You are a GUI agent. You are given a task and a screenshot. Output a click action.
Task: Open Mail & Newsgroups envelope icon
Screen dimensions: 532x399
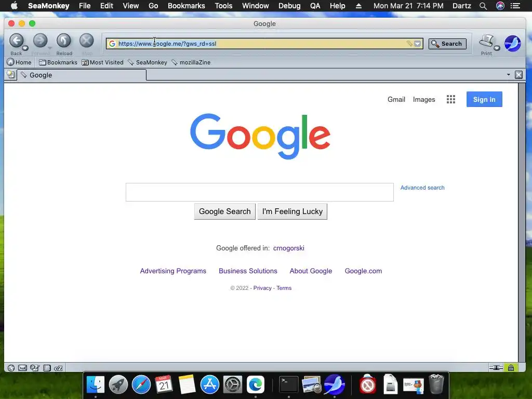coord(22,368)
